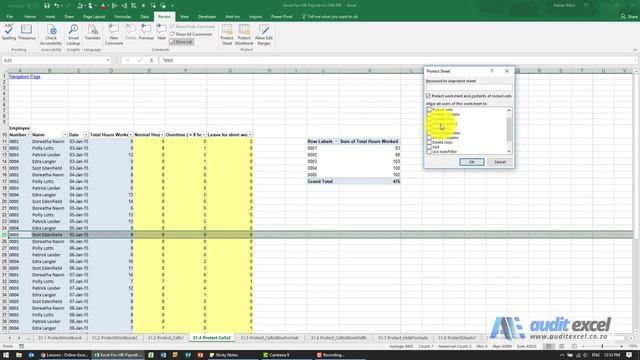Check the Delete columns permission
640x360 pixels.
click(429, 138)
